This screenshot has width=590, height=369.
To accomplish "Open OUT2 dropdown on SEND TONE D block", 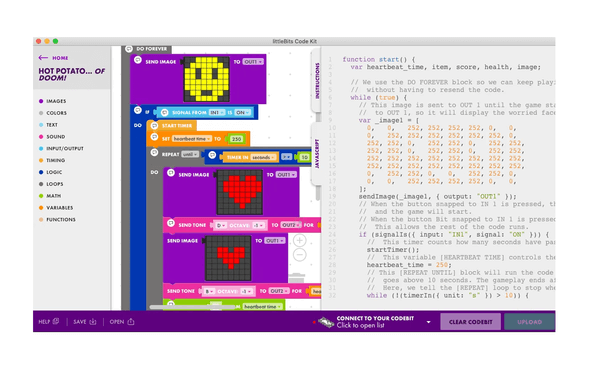I will tap(291, 225).
